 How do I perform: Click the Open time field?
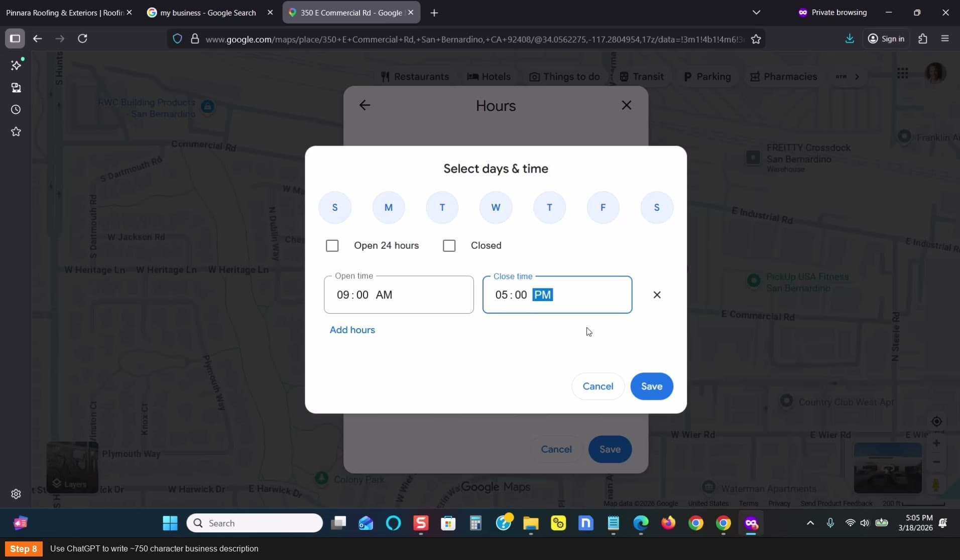point(399,295)
